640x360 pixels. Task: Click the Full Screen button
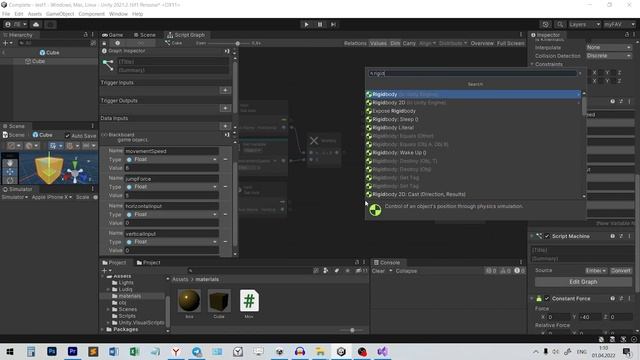(510, 43)
